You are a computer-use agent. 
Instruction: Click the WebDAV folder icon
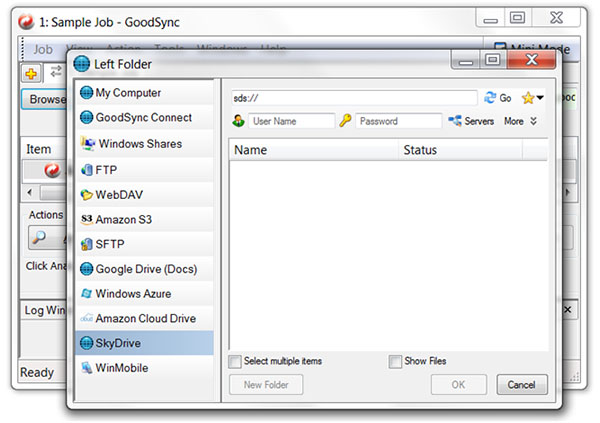click(87, 195)
